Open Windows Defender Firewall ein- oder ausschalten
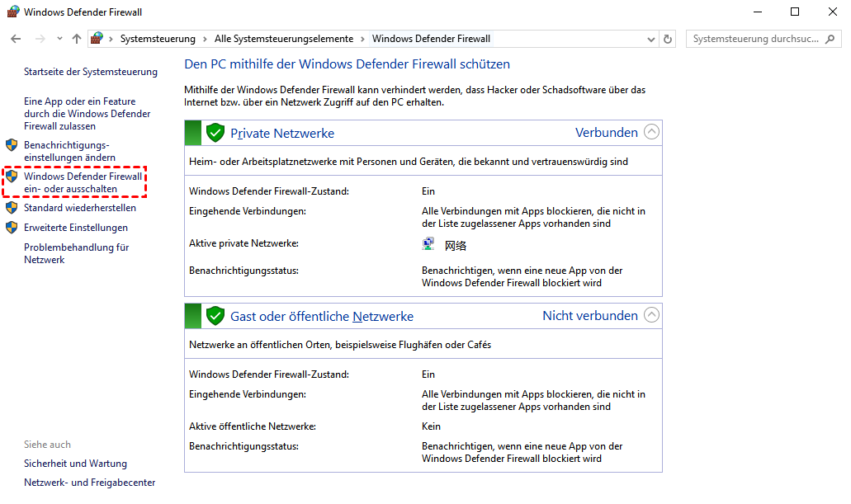The image size is (851, 504). coord(83,182)
